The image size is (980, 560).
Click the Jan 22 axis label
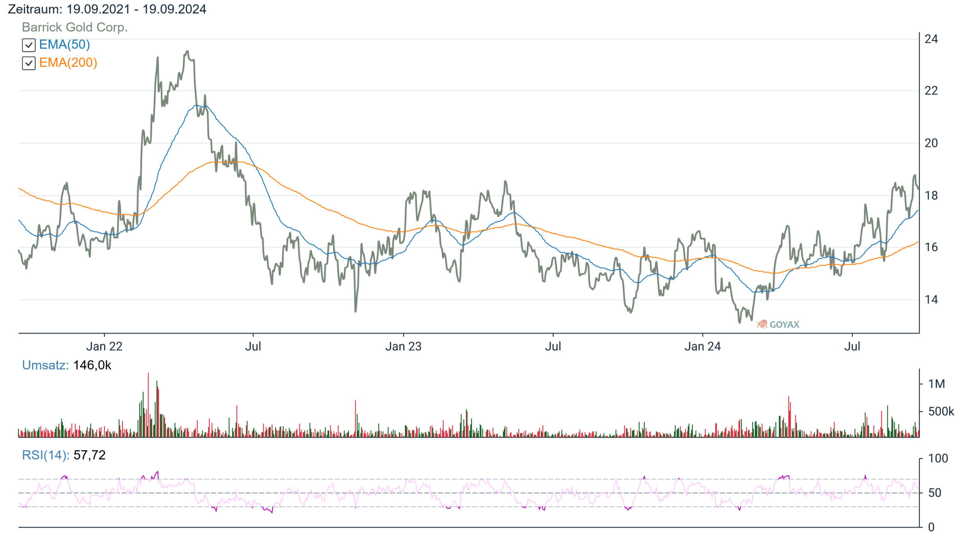104,346
